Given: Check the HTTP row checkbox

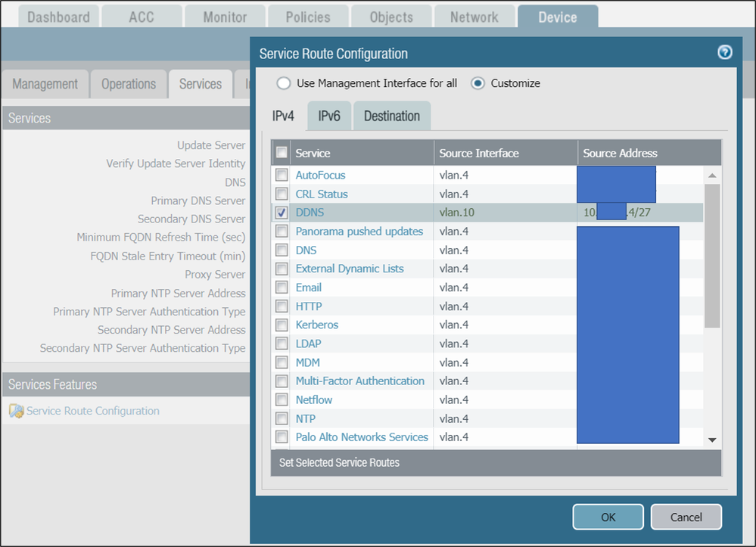Looking at the screenshot, I should (282, 306).
